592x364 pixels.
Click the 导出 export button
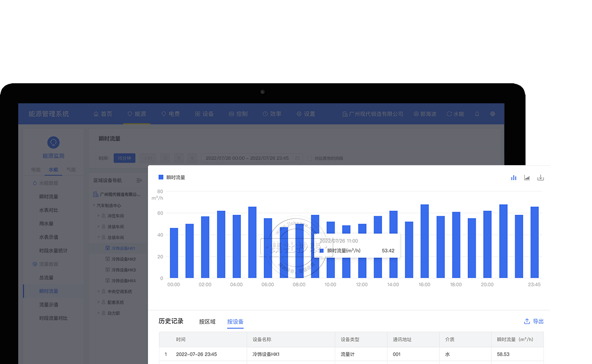[x=534, y=321]
